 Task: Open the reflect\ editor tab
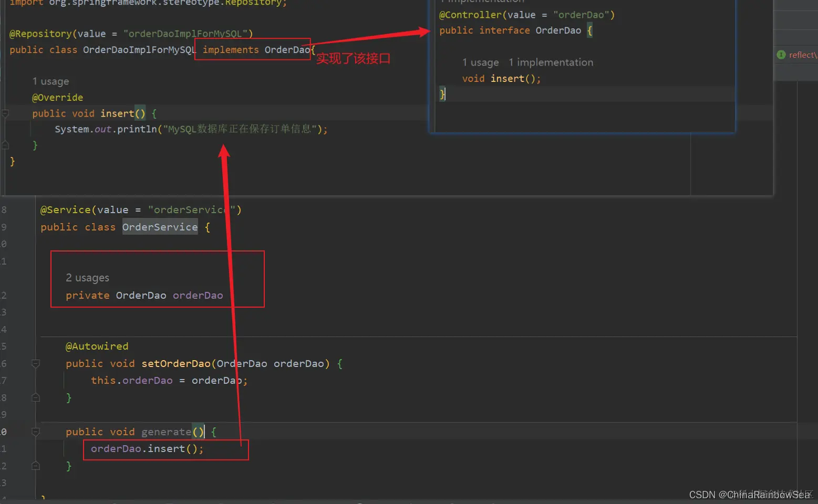click(x=802, y=55)
